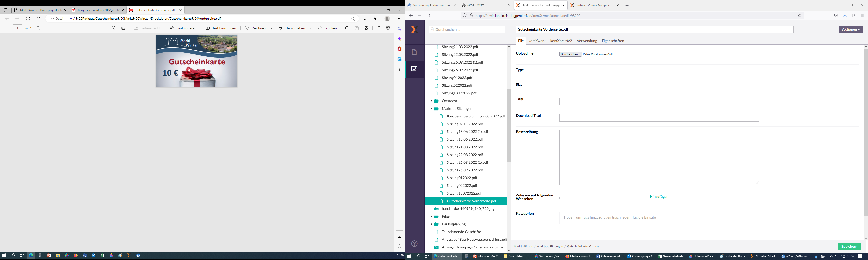Click the Titel input field
This screenshot has width=868, height=260.
pos(659,102)
